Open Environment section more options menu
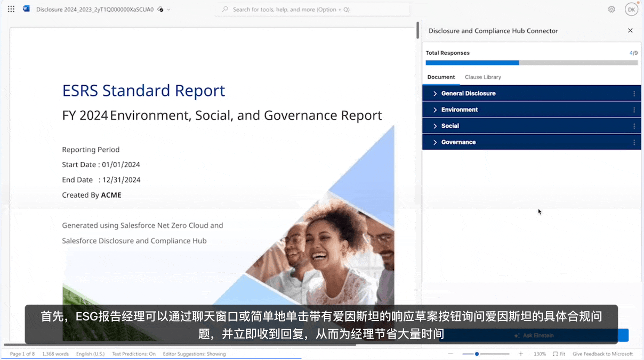Screen dimensions: 644x360 [634, 110]
